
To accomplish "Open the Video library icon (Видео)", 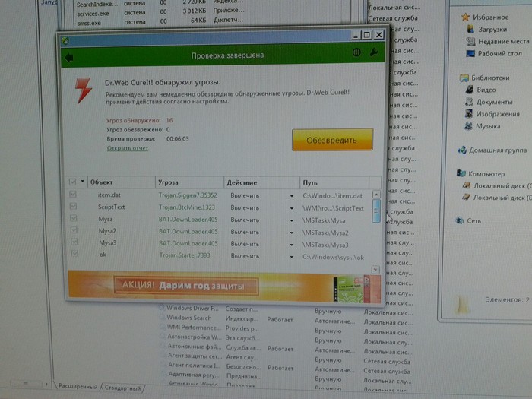I will (469, 90).
